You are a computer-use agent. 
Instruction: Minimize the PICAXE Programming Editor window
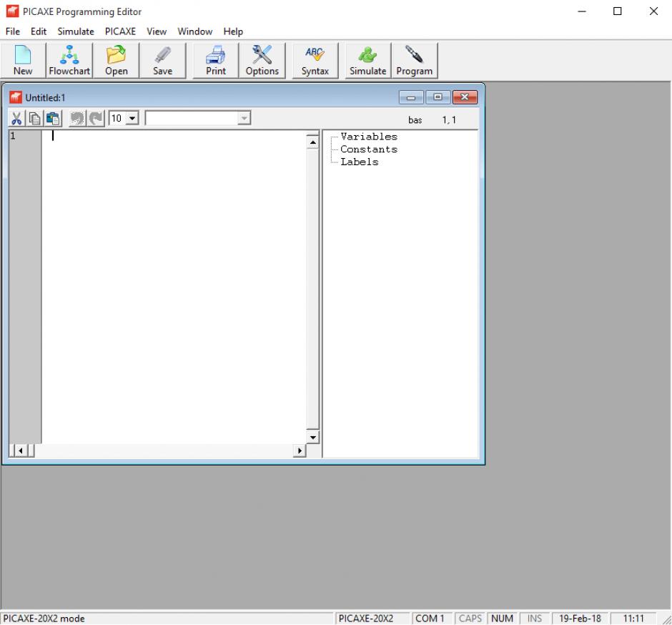pos(582,11)
